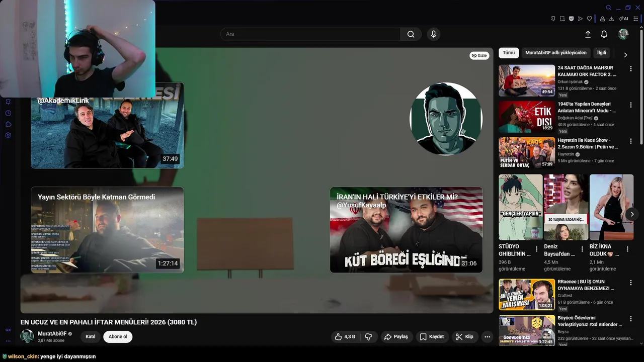Click the Abone ol button
This screenshot has width=644, height=362.
click(118, 337)
